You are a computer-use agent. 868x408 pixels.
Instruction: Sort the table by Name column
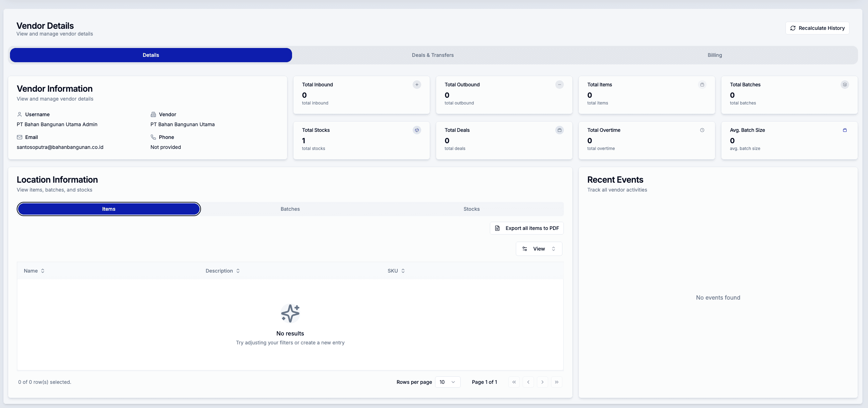pos(34,270)
